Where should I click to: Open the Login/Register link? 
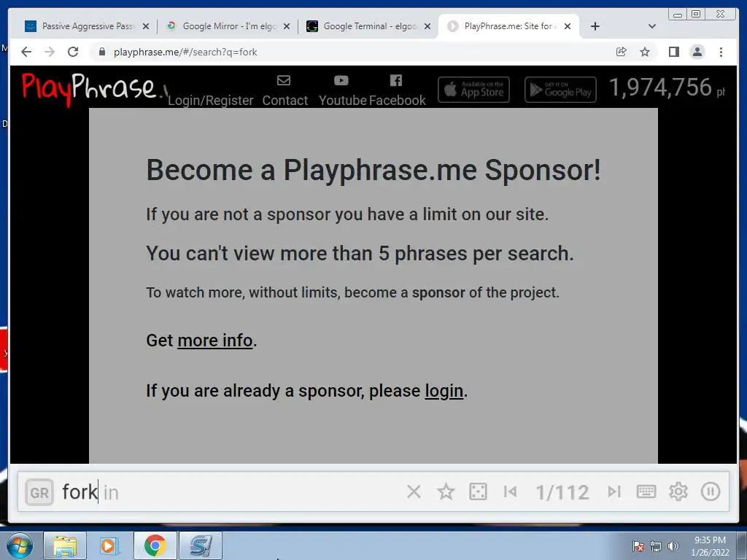(x=211, y=101)
